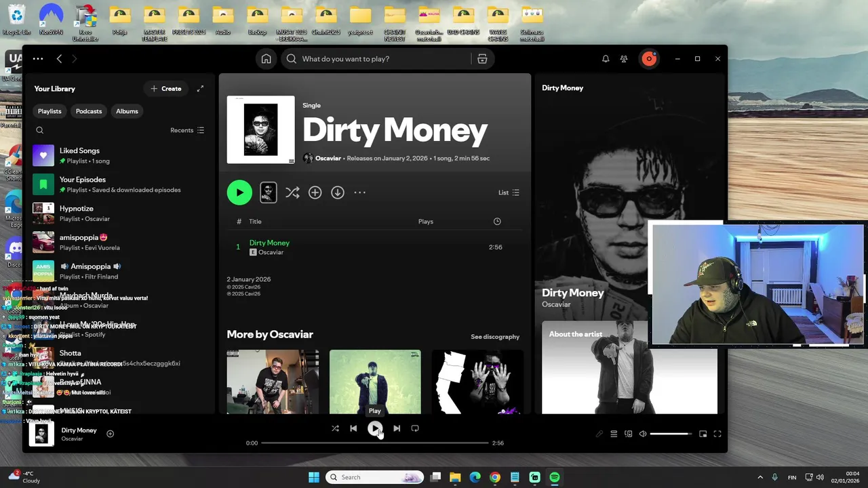Filter library by Podcasts
868x488 pixels.
[x=89, y=111]
